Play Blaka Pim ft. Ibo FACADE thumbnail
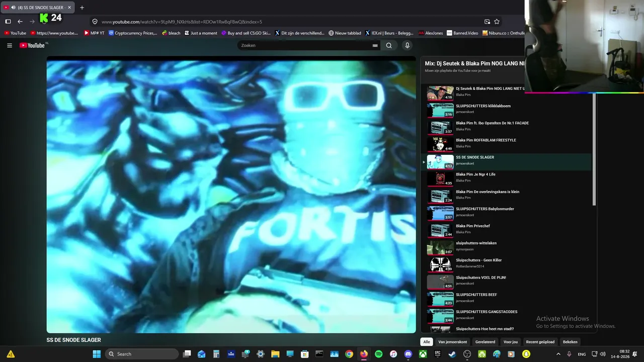This screenshot has width=644, height=362. coord(440,127)
